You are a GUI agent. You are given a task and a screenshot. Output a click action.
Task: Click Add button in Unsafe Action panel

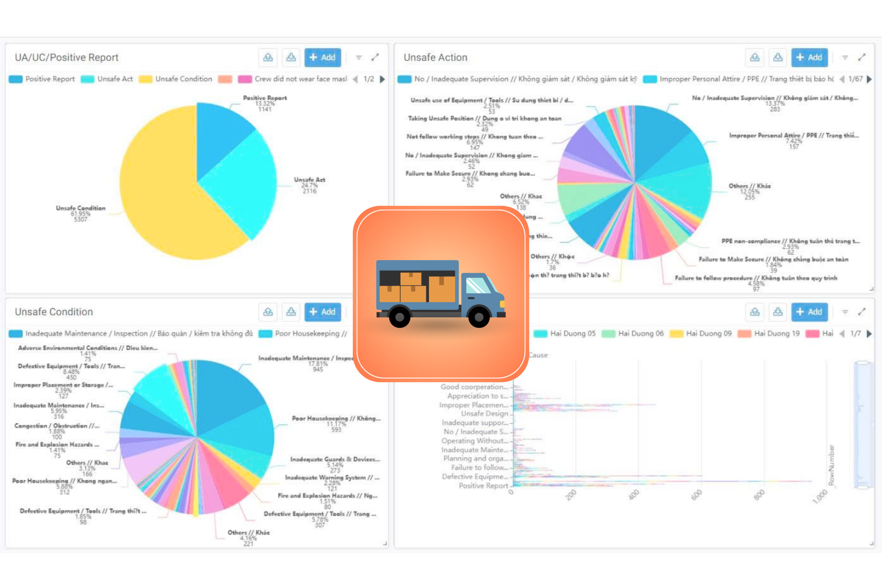tap(809, 58)
